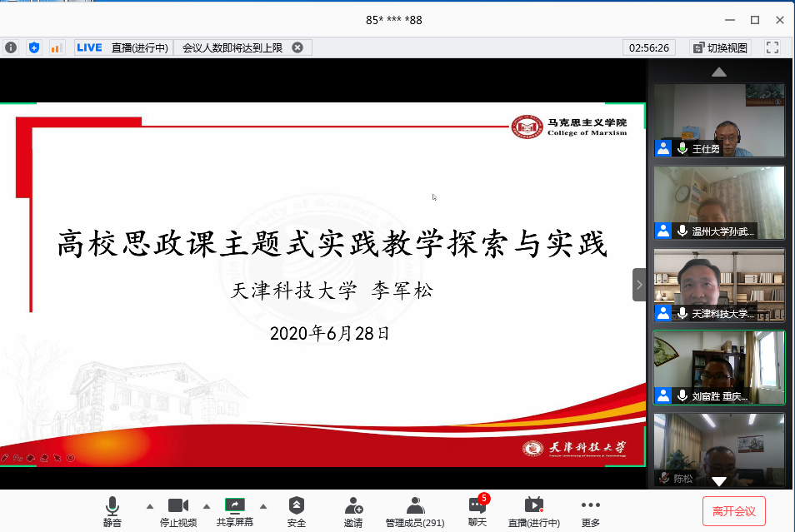Viewport: 795px width, 532px height.
Task: Click the LIVE 直播(进行中) status label
Action: pos(122,47)
